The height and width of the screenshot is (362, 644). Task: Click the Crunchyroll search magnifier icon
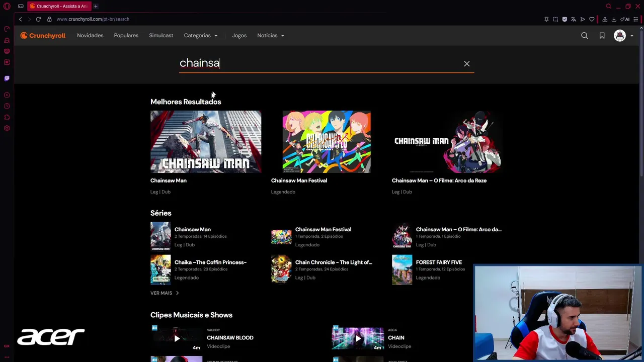point(585,36)
